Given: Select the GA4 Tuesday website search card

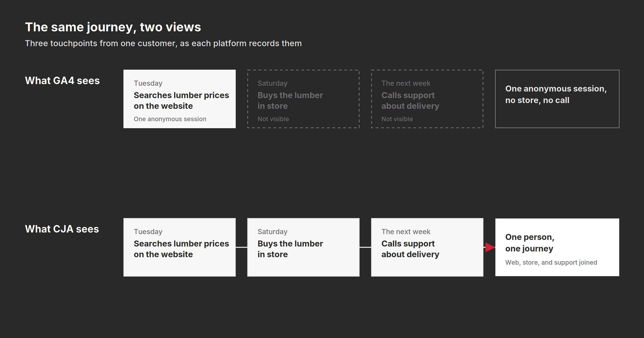Looking at the screenshot, I should click(x=180, y=99).
